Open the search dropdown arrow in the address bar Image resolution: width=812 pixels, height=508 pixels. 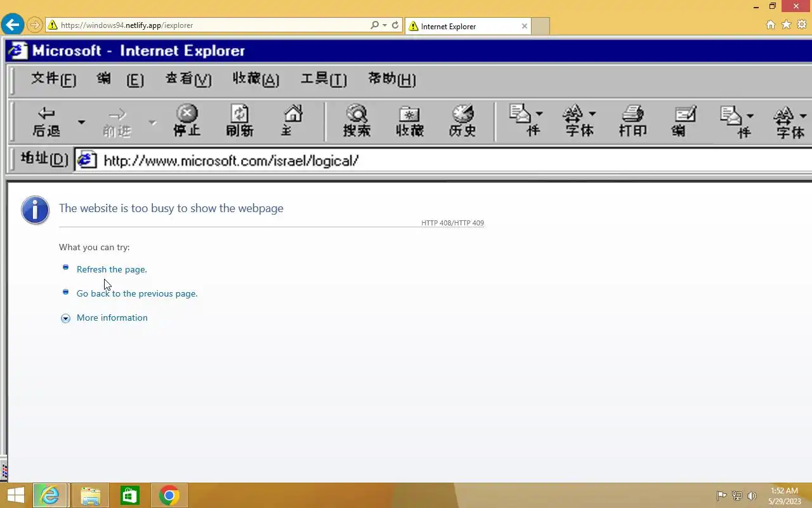tap(384, 25)
